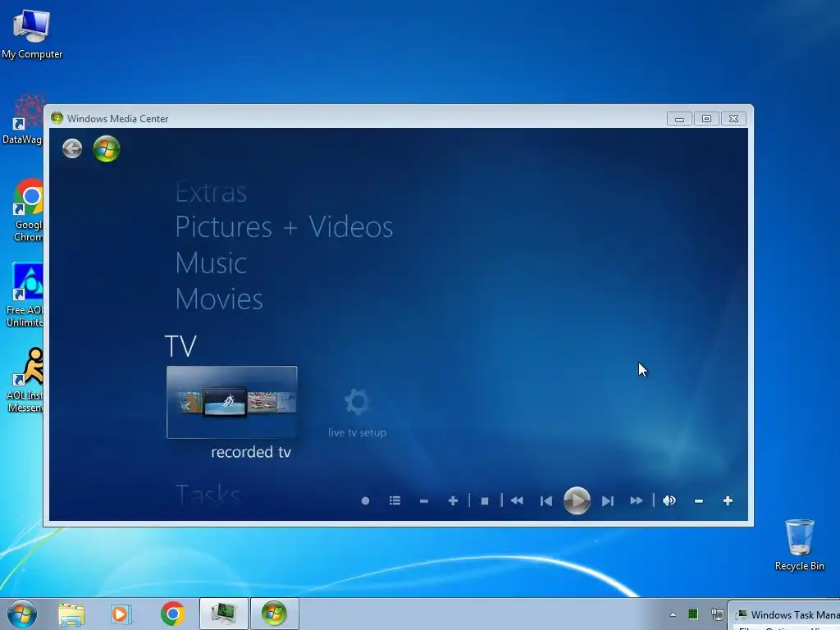This screenshot has width=840, height=630.
Task: Open the Tasks menu category
Action: [208, 494]
